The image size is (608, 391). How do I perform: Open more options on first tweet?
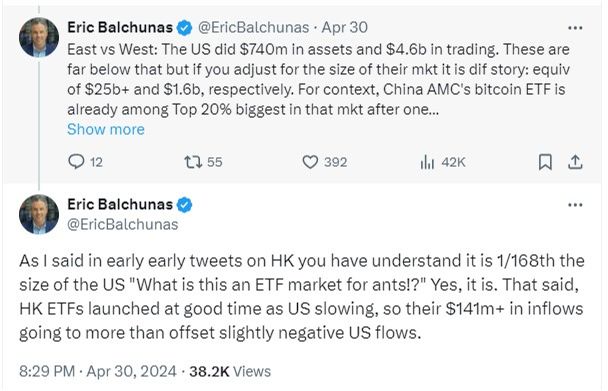coord(575,28)
